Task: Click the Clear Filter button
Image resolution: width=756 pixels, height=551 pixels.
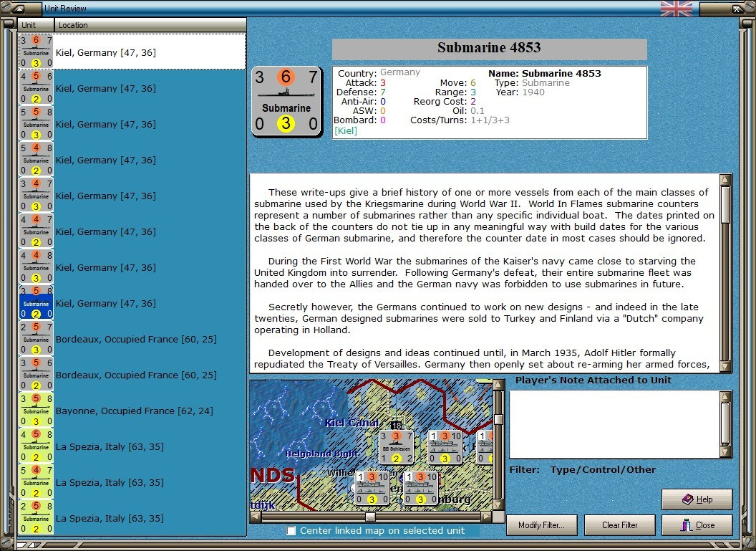Action: pyautogui.click(x=619, y=525)
